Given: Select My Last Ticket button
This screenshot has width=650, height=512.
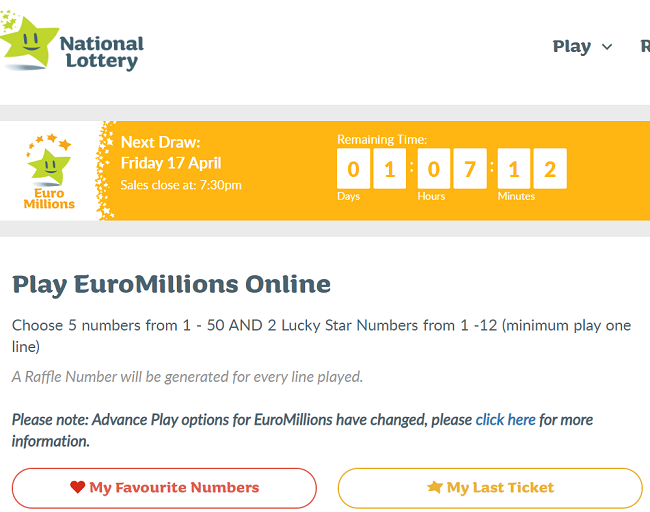Looking at the screenshot, I should (x=490, y=488).
